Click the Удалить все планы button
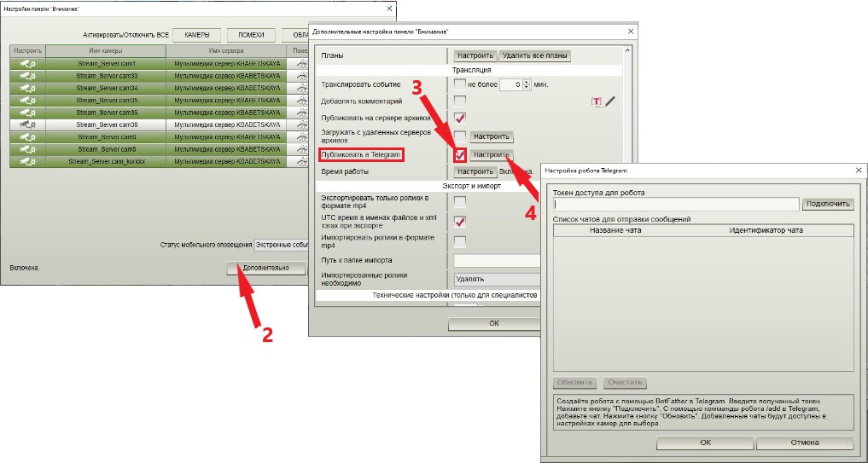 coord(534,56)
